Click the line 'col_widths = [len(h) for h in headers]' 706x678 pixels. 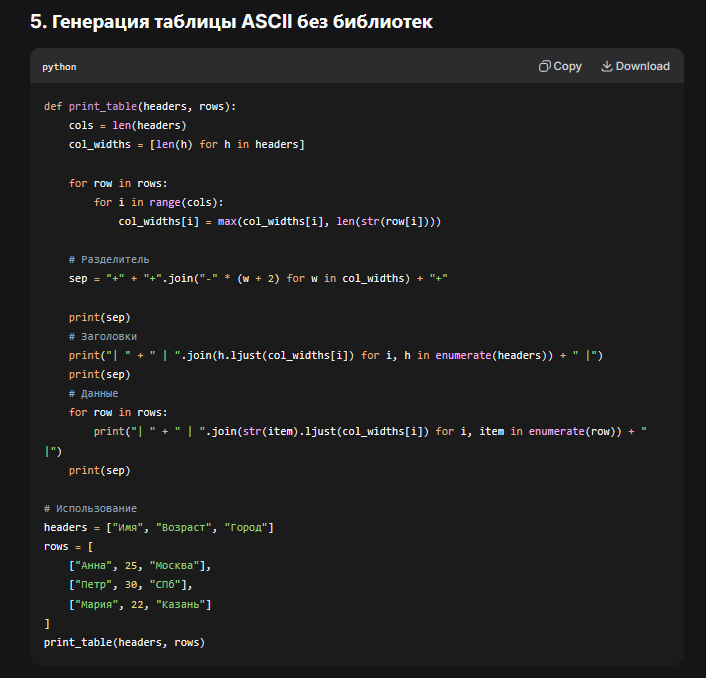187,145
